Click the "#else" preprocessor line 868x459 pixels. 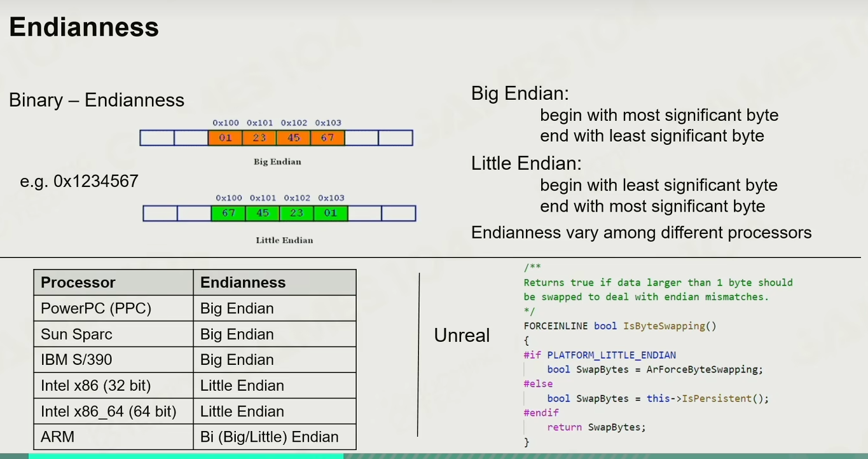click(538, 384)
